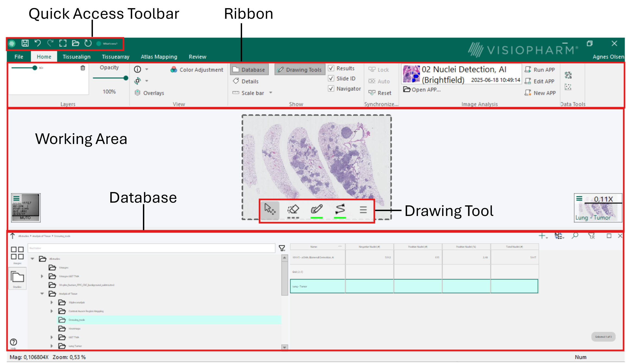This screenshot has height=364, width=629.
Task: Activate the polyline drawing tool
Action: pos(340,209)
